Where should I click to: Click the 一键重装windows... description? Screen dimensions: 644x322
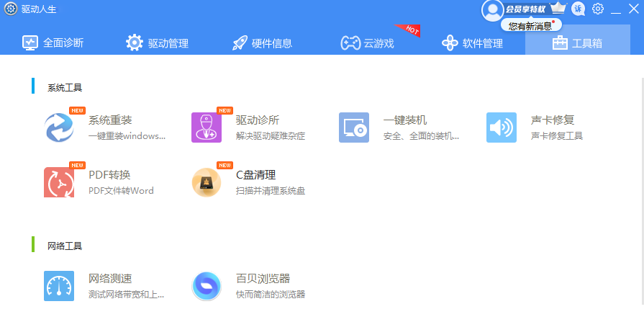point(127,135)
